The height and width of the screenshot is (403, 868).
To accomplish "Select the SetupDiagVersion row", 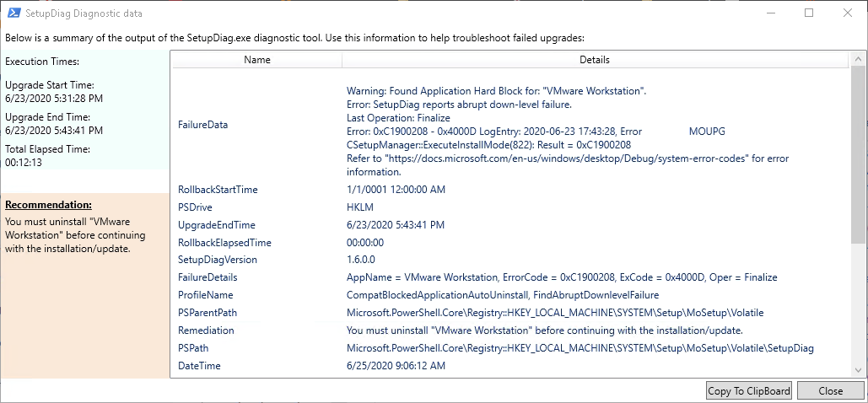I will click(509, 260).
